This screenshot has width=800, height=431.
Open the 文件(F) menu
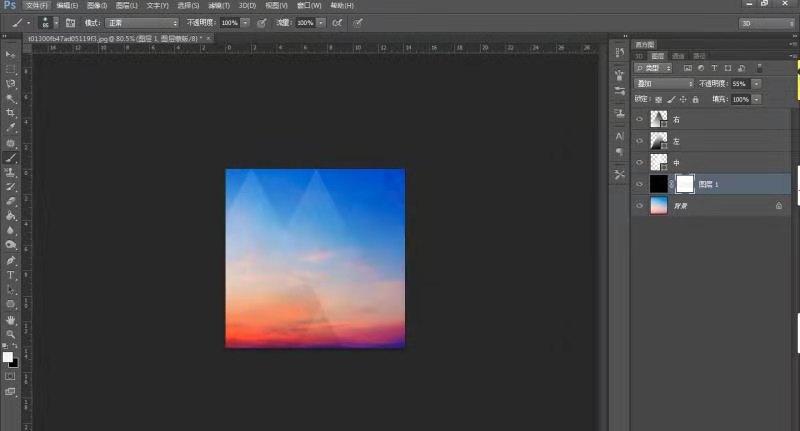tap(37, 6)
